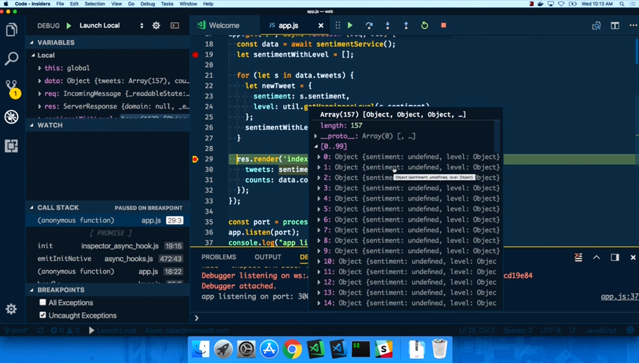Disable the Uncaught Exceptions checkbox
Screen dimensions: 639x364
click(x=42, y=315)
